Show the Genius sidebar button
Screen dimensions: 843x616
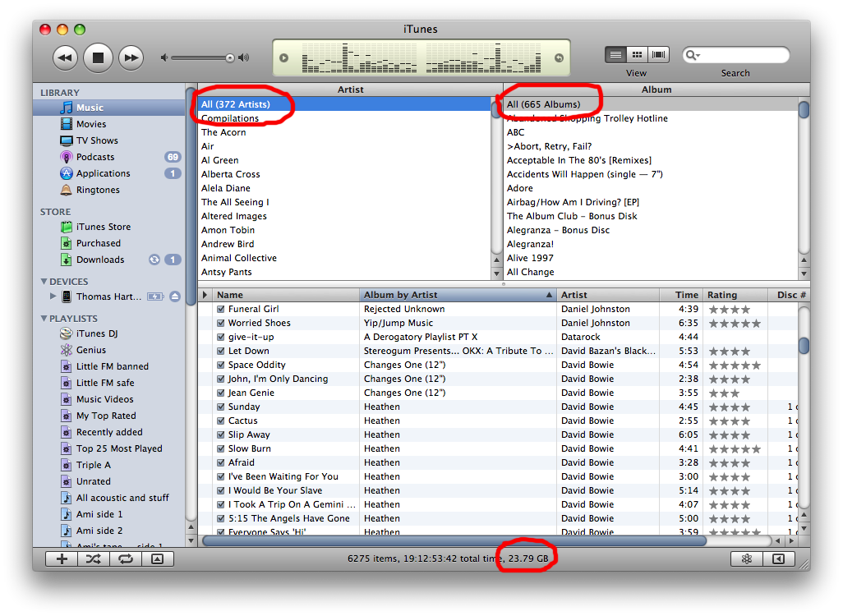pos(778,559)
